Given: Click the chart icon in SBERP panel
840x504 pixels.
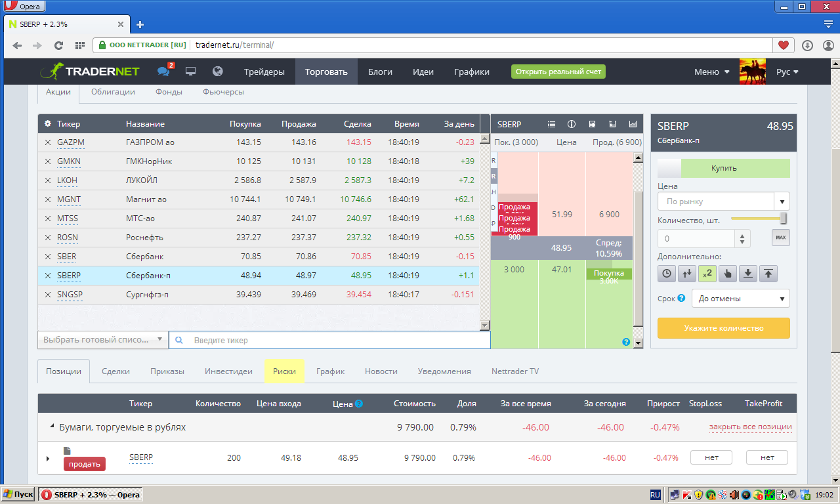Looking at the screenshot, I should coord(633,123).
